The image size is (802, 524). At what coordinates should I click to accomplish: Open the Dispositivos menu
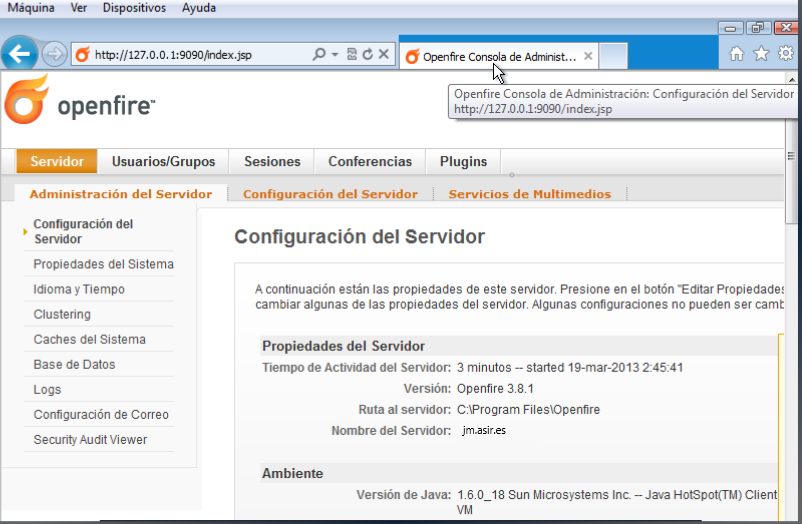[x=134, y=8]
